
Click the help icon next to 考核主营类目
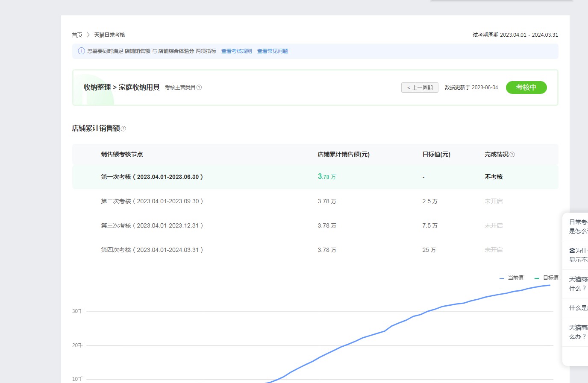click(199, 88)
